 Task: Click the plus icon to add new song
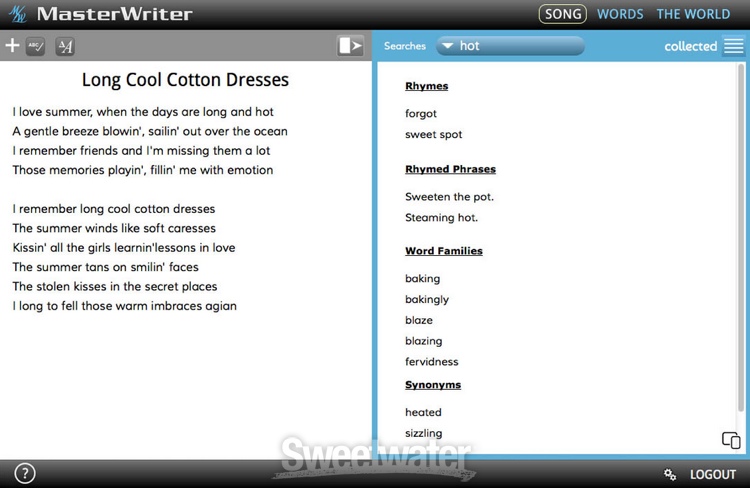(x=12, y=46)
